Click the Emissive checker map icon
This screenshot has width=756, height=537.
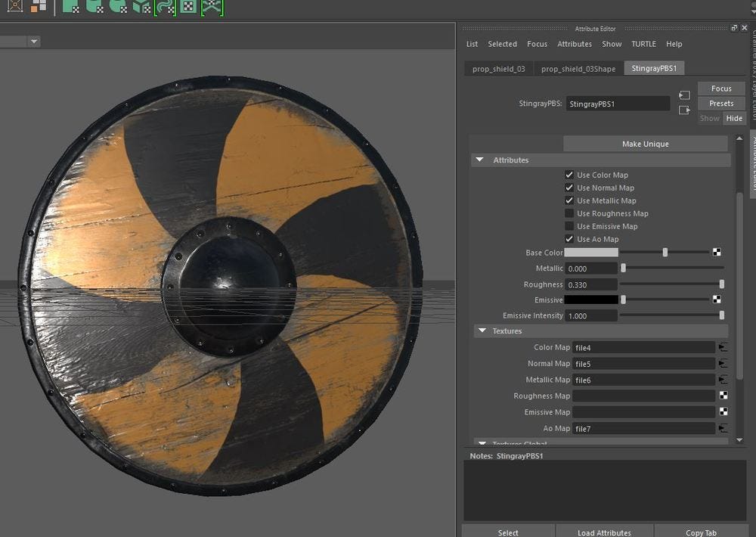click(x=717, y=300)
